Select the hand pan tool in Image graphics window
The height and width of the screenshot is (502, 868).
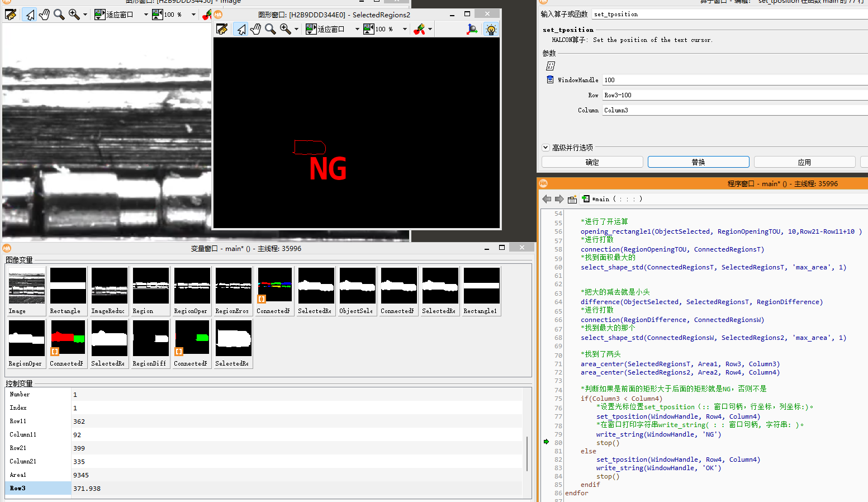click(44, 15)
